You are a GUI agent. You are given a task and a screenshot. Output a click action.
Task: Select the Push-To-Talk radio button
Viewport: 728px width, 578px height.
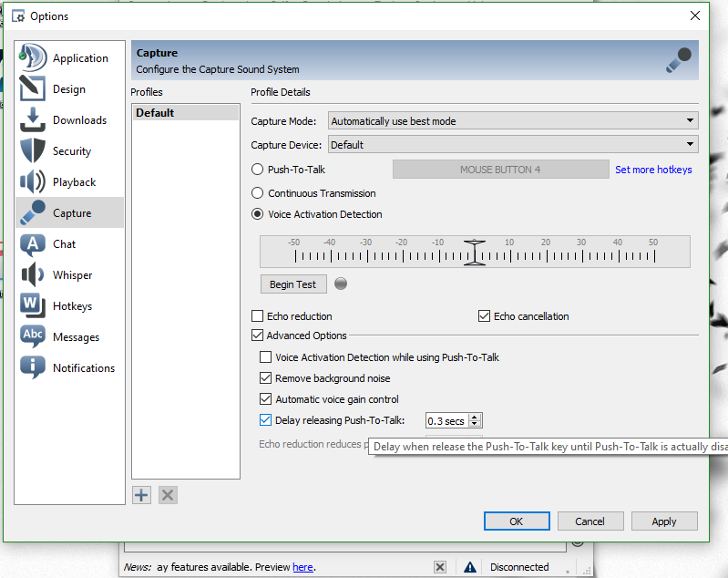coord(257,170)
